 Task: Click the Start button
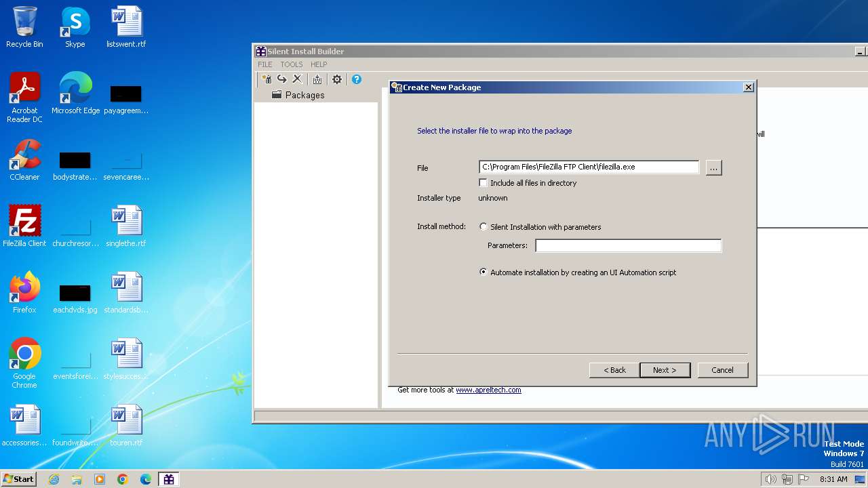[18, 479]
